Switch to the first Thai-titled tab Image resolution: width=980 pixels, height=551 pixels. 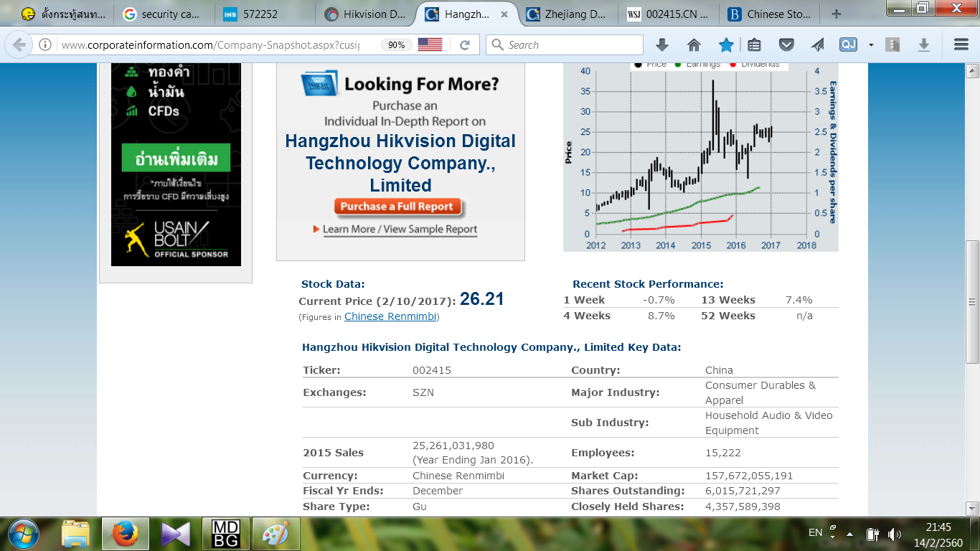[62, 14]
